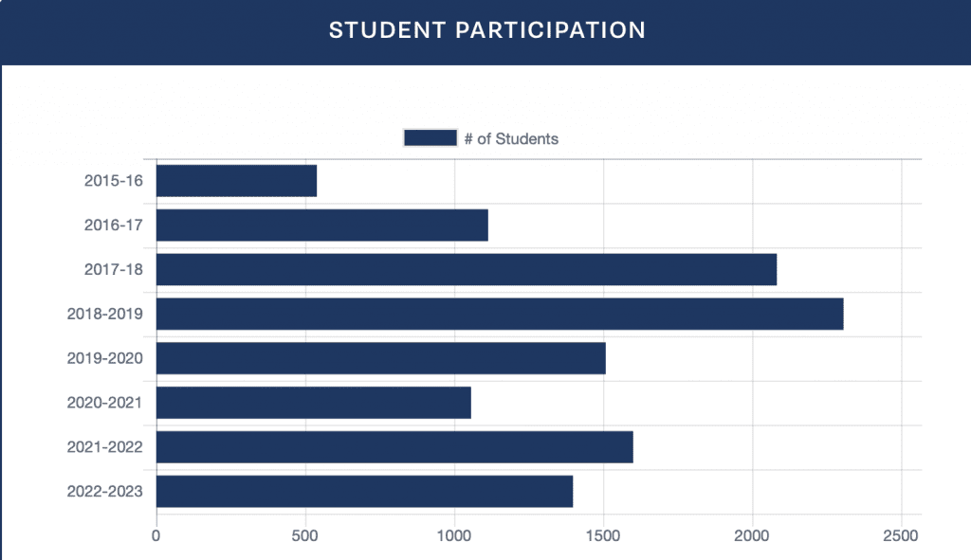Select the 2015-16 bar
This screenshot has width=971, height=560.
(236, 181)
